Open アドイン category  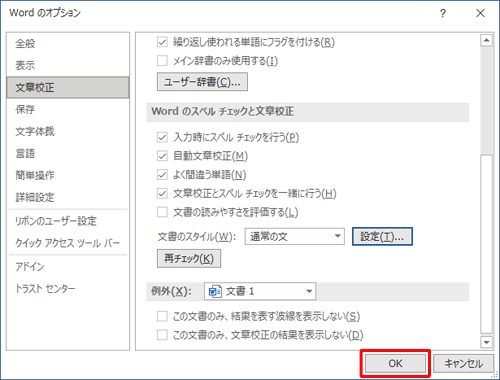[68, 267]
